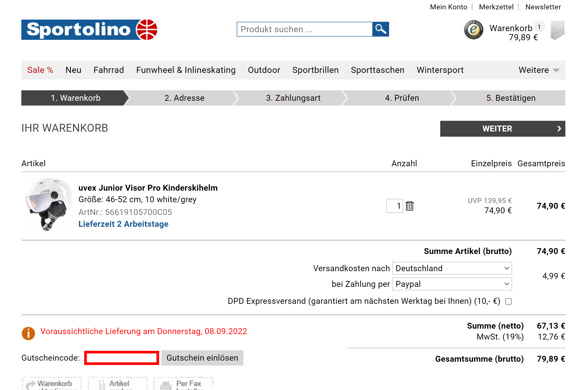Click the Summe (netto) 67,13 € value
Image resolution: width=588 pixels, height=390 pixels.
[551, 326]
